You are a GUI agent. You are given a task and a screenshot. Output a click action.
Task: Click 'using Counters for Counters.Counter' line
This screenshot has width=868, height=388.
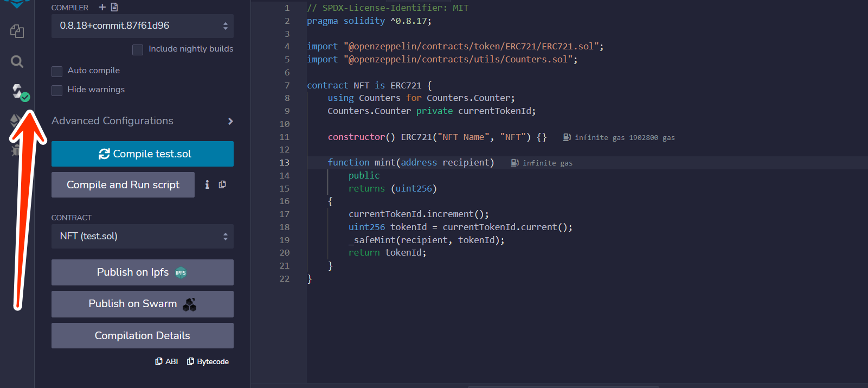coord(421,98)
